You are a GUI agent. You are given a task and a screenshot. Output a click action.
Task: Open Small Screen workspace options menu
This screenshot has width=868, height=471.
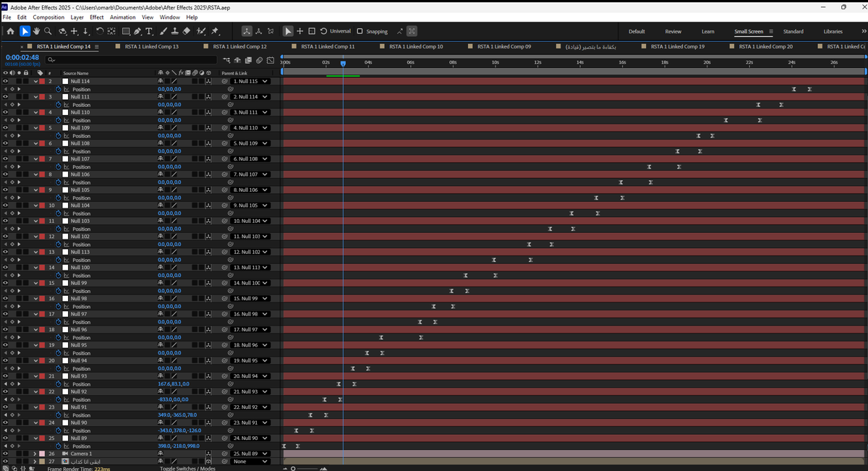coord(771,31)
